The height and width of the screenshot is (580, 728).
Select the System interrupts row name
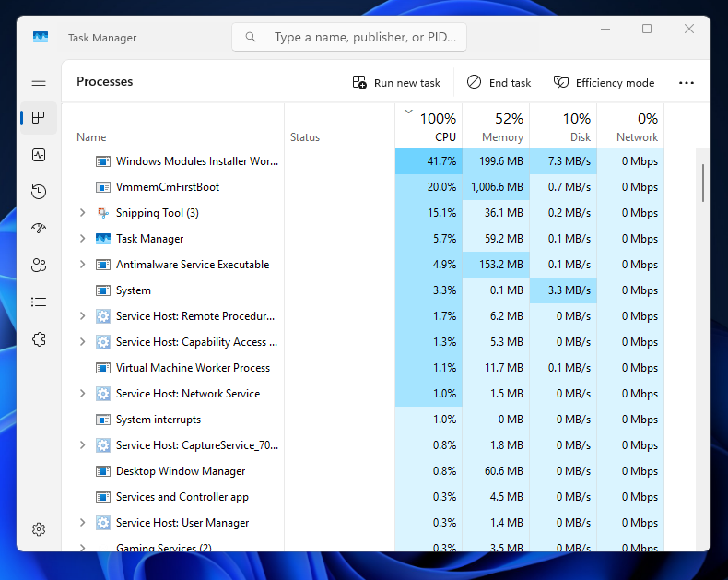[x=159, y=420]
